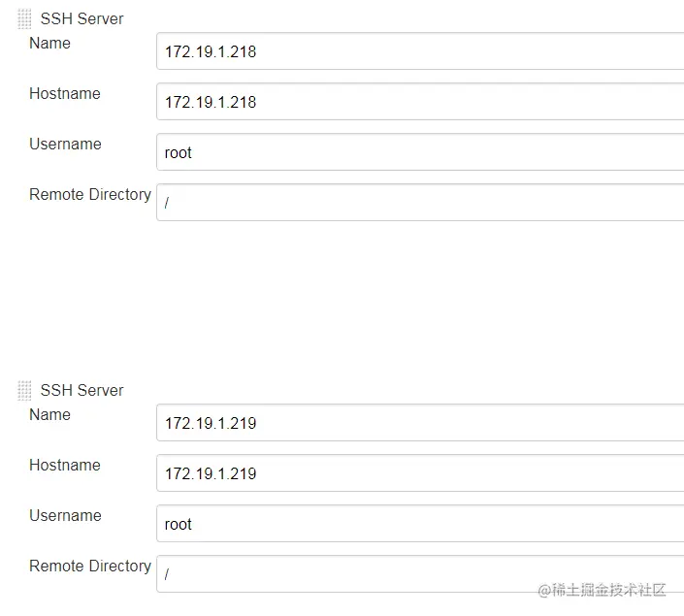The height and width of the screenshot is (616, 684).
Task: Click the Username label of the 172.19.1.218 server
Action: [65, 144]
